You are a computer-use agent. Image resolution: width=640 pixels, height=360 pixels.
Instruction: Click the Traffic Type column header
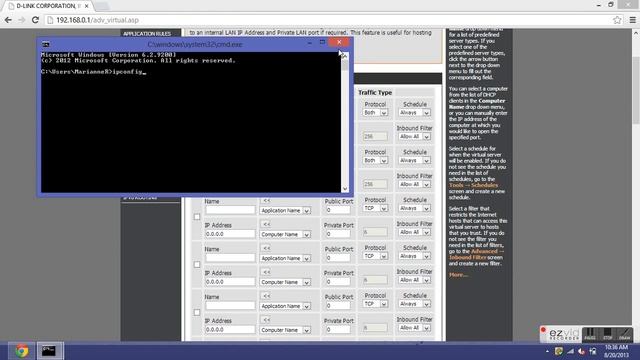click(x=375, y=93)
